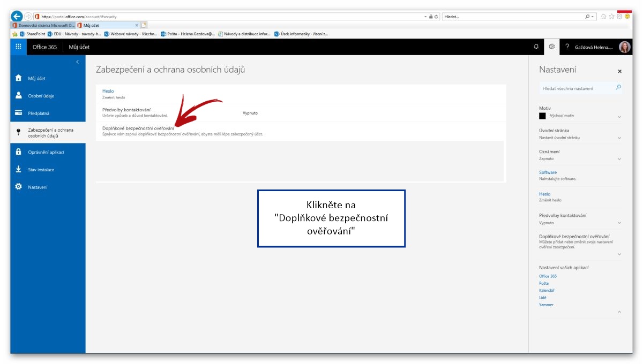Expand Předvolby kontaktování chevron in settings panel
The width and height of the screenshot is (643, 364).
pyautogui.click(x=619, y=223)
